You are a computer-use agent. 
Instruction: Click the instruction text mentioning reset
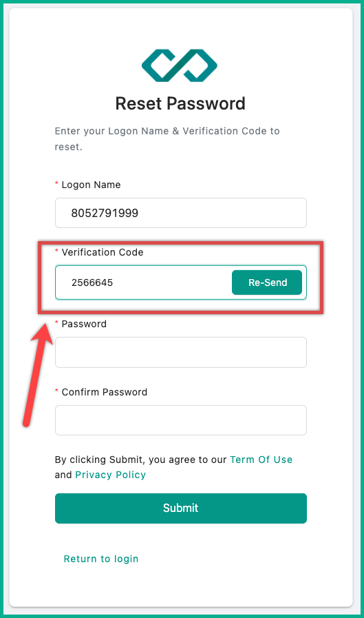(167, 138)
